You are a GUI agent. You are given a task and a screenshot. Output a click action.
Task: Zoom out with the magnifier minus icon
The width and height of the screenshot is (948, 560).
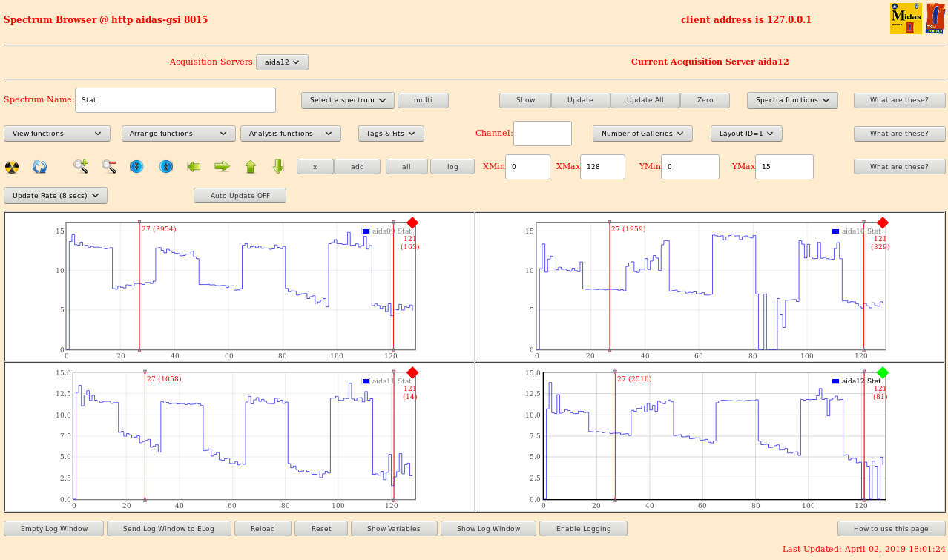109,167
